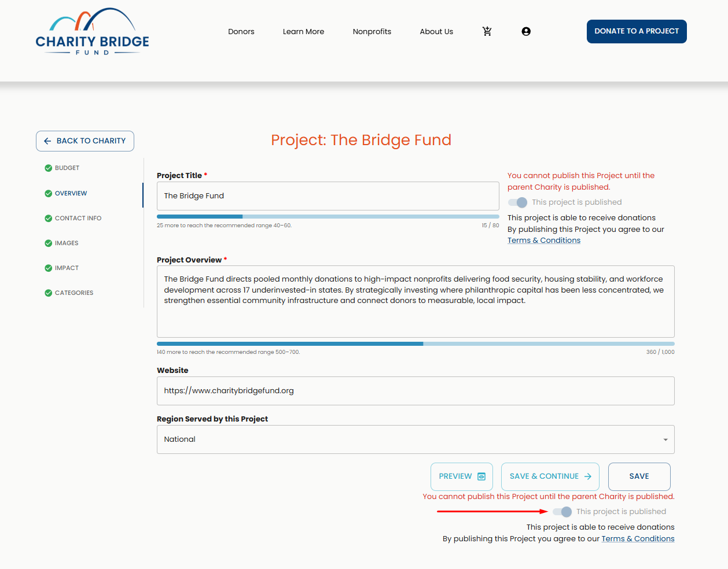Click the Save button
728x569 pixels.
639,476
